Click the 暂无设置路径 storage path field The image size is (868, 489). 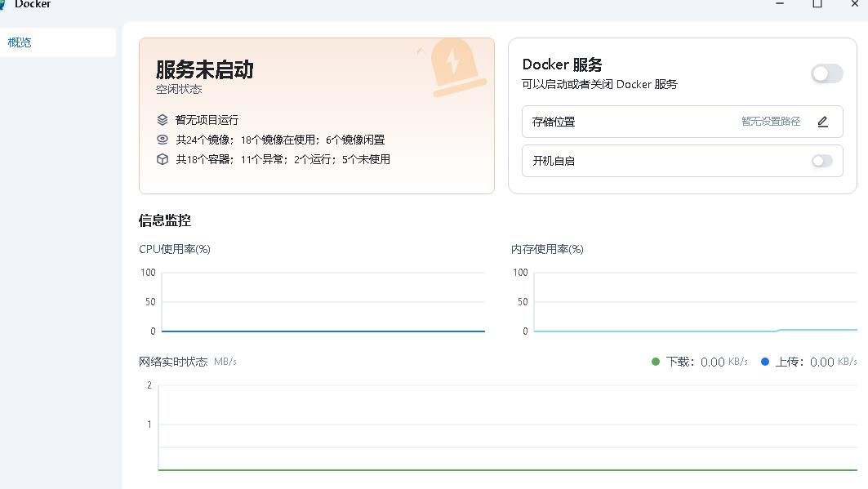click(x=770, y=122)
